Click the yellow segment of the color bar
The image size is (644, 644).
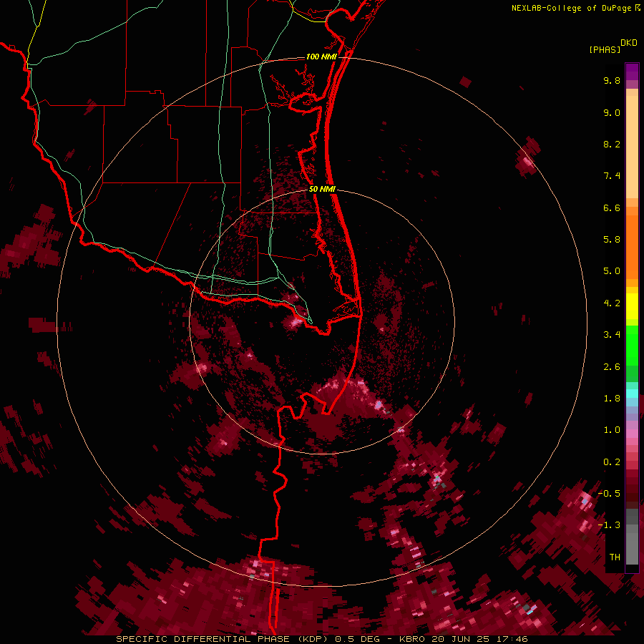[632, 306]
